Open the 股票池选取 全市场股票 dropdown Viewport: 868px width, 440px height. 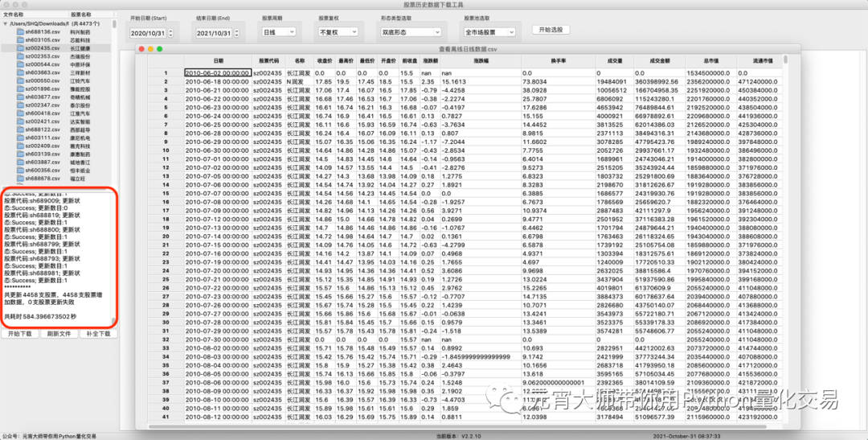[490, 32]
